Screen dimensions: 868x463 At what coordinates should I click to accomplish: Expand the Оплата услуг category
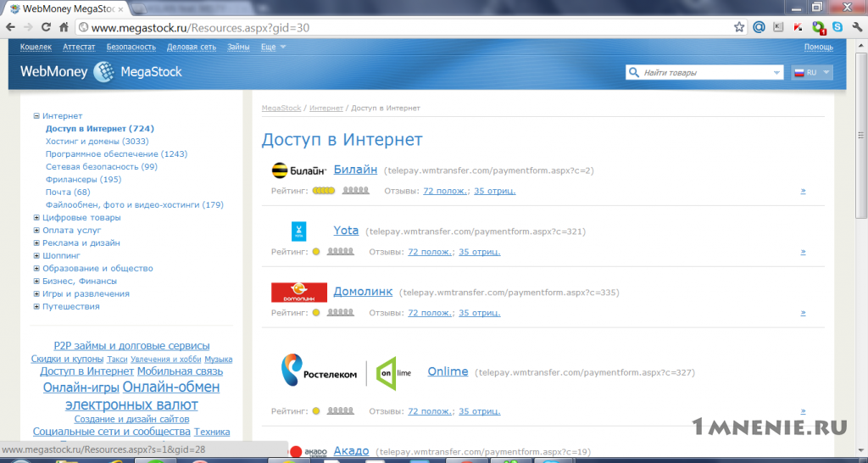[x=36, y=231]
